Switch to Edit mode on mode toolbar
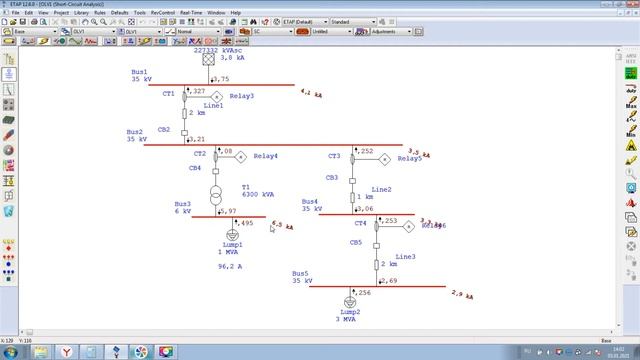This screenshot has height=360, width=640. coord(9,41)
